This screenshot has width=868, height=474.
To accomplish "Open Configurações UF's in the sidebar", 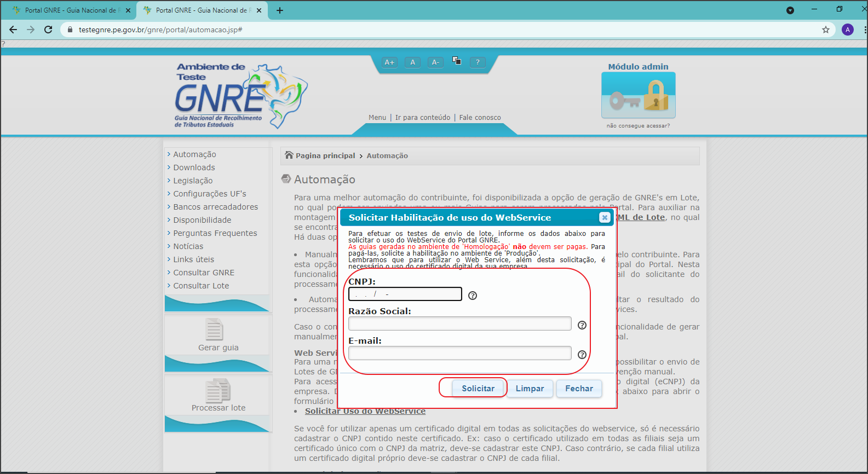I will point(210,194).
